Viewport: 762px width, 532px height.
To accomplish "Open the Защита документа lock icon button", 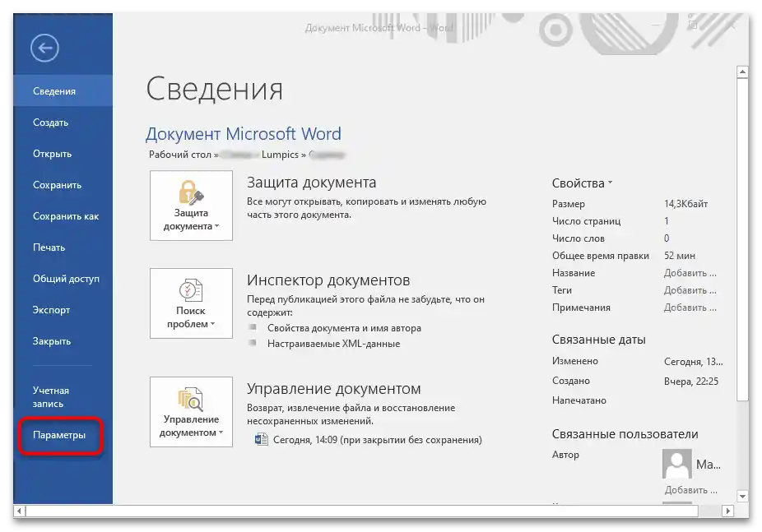I will click(x=191, y=206).
